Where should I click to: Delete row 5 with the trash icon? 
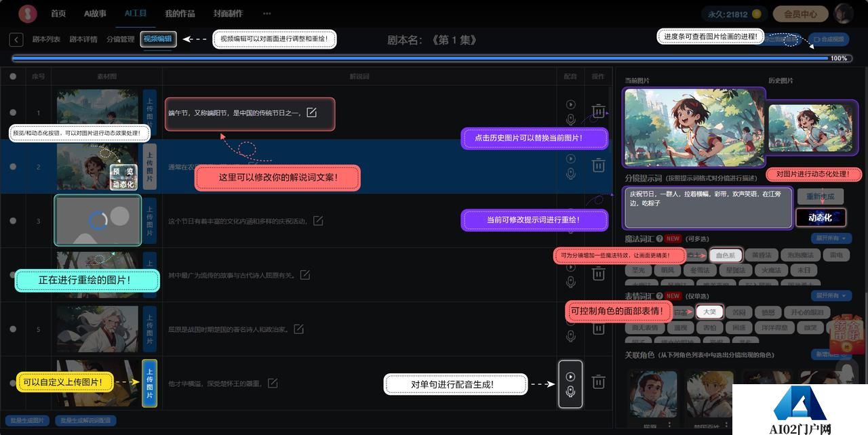tap(598, 328)
